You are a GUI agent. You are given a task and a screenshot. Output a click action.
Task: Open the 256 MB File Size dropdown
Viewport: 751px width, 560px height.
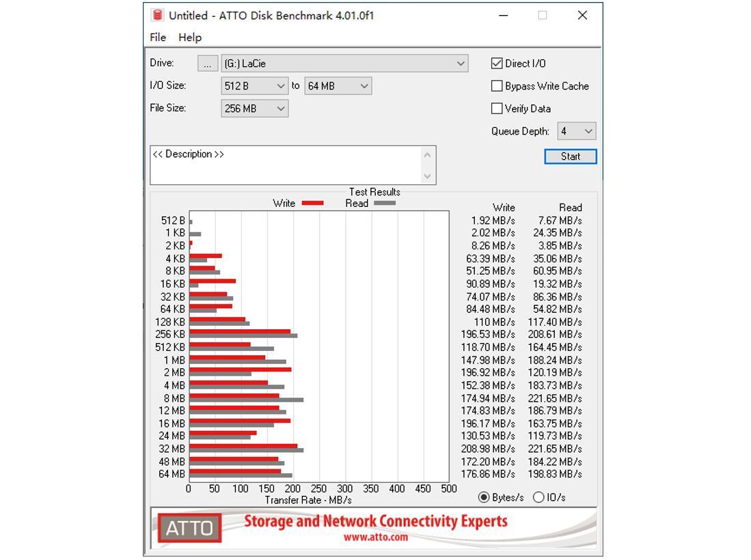click(x=254, y=109)
